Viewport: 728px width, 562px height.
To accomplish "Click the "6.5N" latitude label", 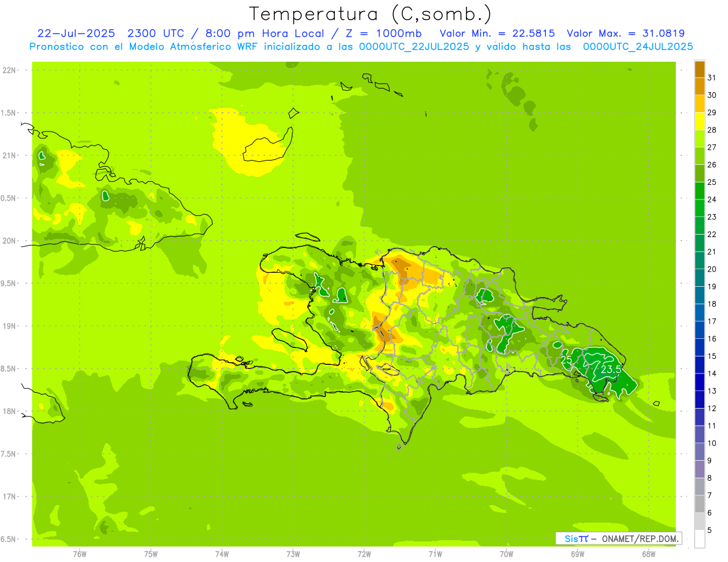I will tap(8, 539).
